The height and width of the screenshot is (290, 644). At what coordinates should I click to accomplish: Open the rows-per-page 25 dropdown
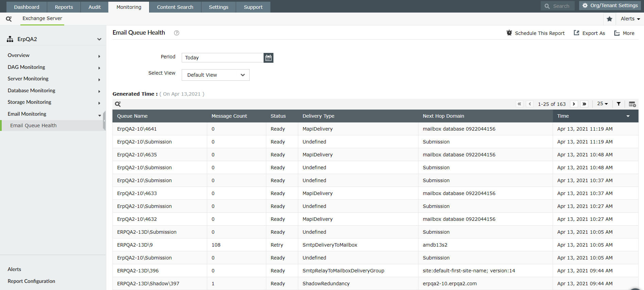point(603,104)
